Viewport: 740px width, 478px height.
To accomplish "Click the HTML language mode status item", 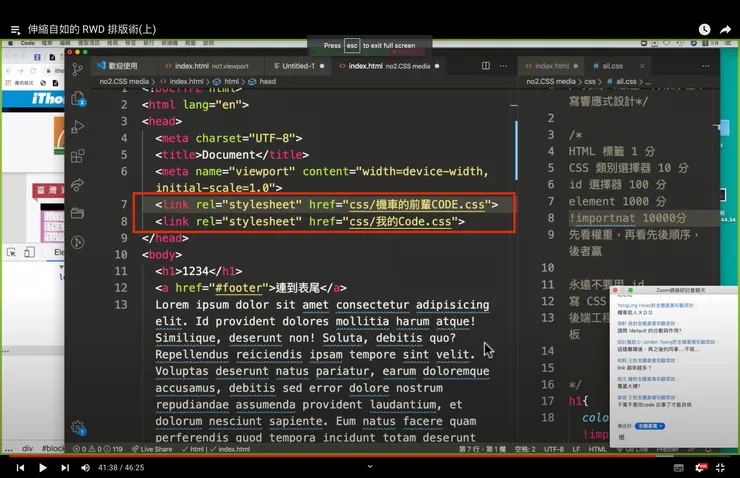I will point(597,449).
